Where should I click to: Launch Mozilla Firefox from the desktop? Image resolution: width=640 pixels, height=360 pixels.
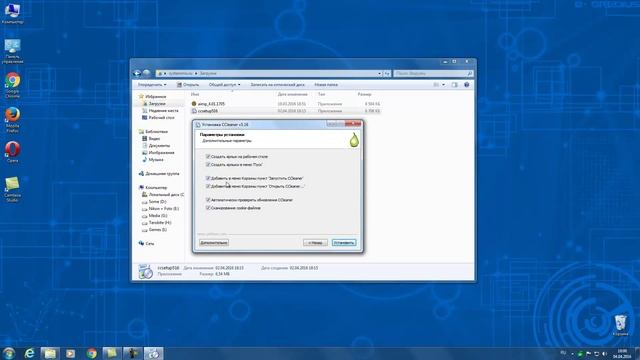(x=12, y=119)
